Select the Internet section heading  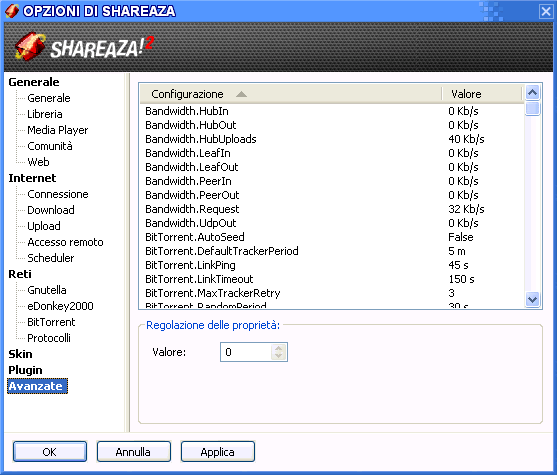[32, 178]
